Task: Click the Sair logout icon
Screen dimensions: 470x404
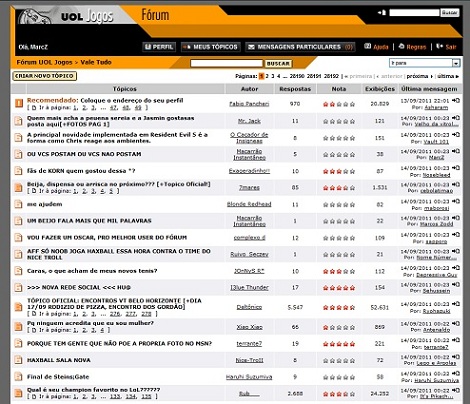Action: click(440, 46)
